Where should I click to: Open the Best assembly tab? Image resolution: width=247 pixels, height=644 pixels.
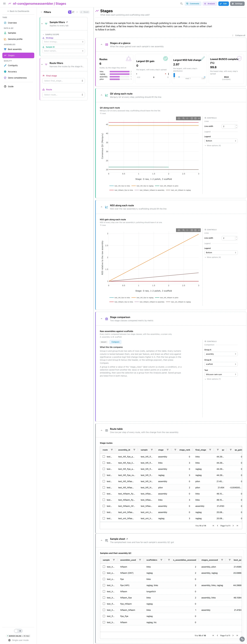18,49
